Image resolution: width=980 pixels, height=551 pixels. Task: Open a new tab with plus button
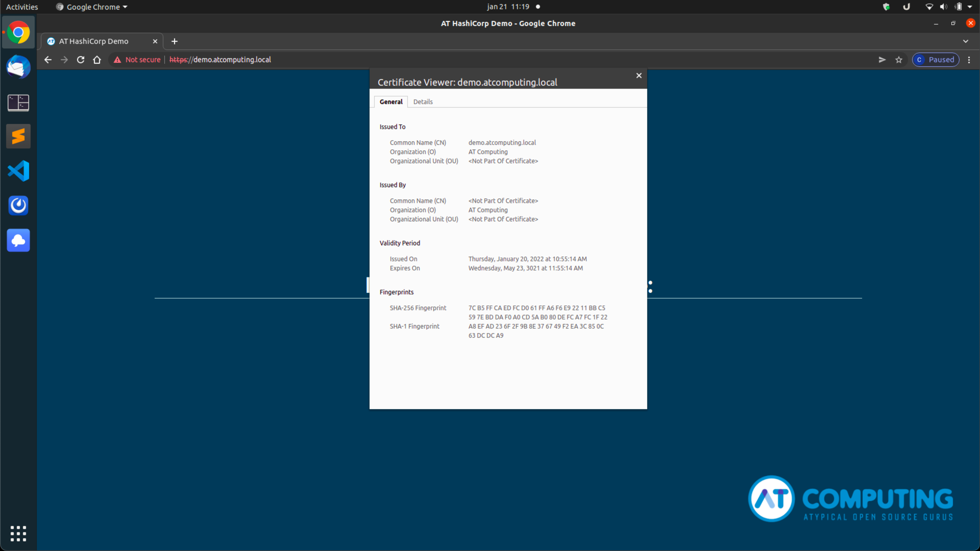click(x=175, y=41)
